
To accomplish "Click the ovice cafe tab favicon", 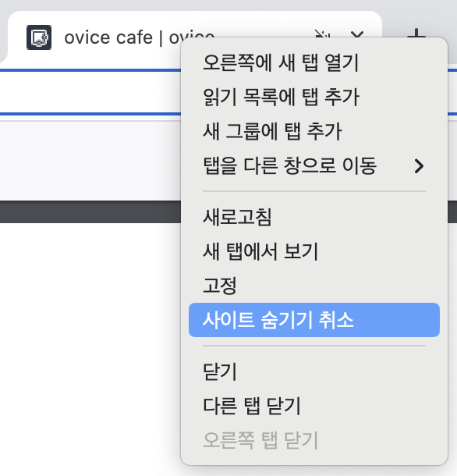I will pyautogui.click(x=39, y=37).
